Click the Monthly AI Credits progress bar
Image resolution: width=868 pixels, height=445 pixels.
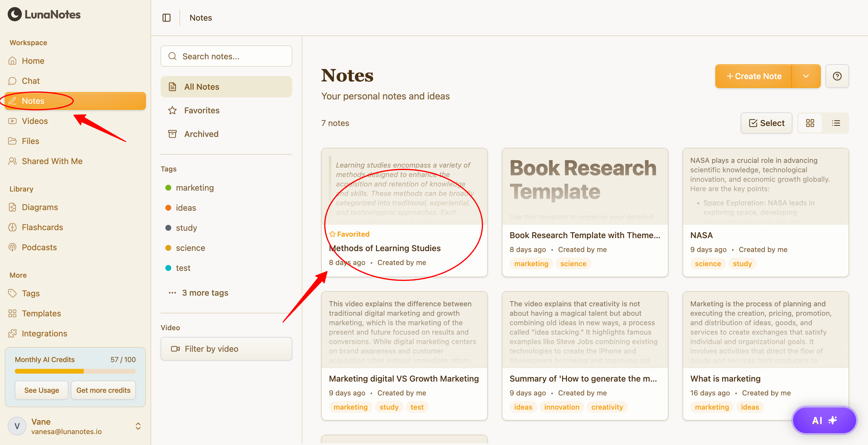(x=75, y=371)
